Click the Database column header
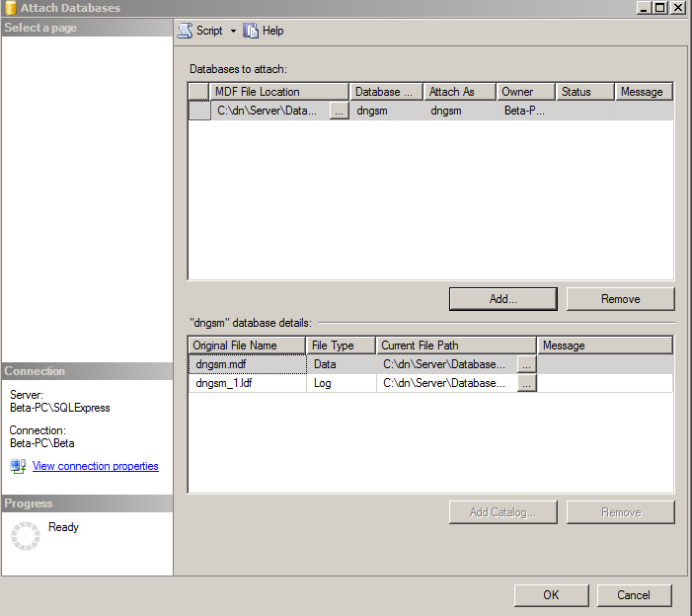The height and width of the screenshot is (616, 692). (x=386, y=92)
